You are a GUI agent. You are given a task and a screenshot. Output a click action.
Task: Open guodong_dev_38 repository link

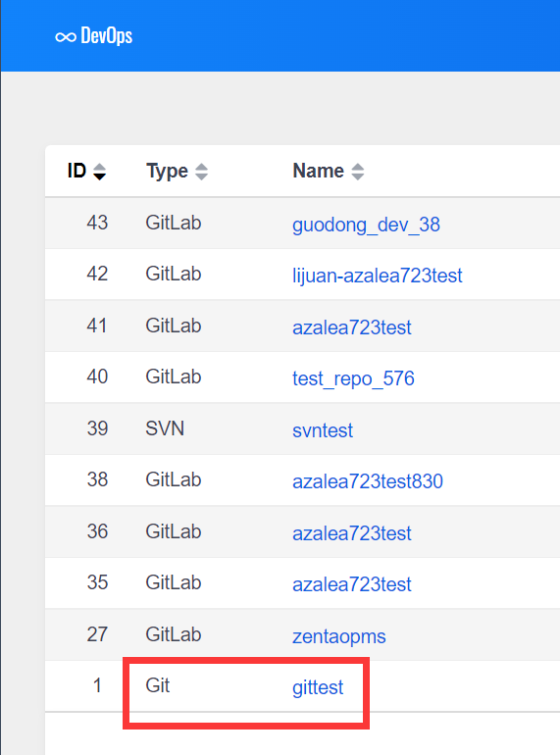(x=366, y=225)
